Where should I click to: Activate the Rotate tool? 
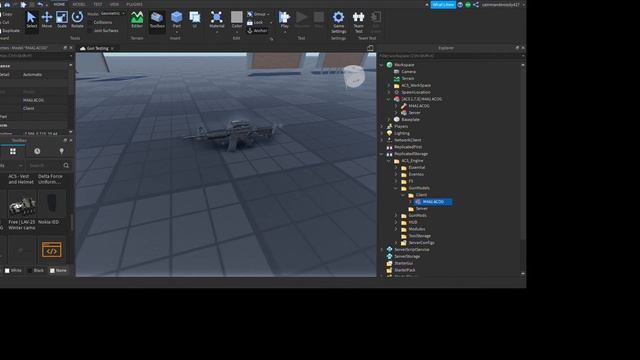coord(77,20)
